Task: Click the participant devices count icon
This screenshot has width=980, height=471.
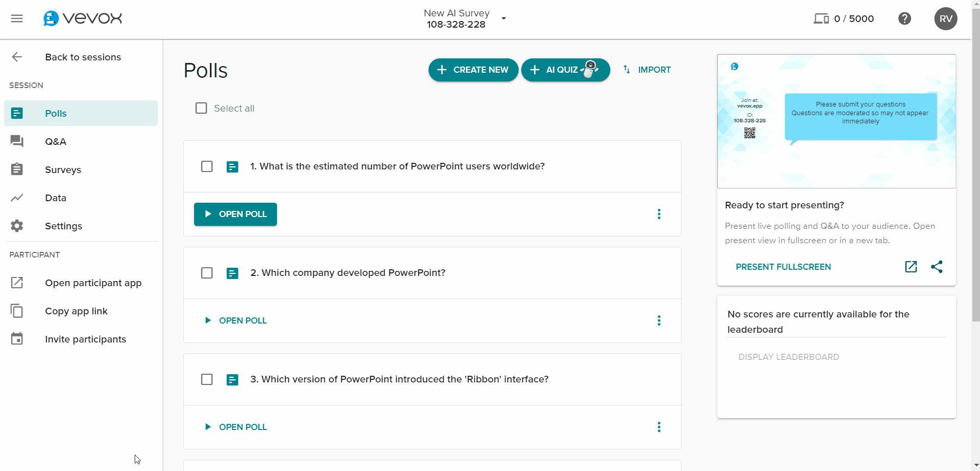Action: [x=821, y=19]
